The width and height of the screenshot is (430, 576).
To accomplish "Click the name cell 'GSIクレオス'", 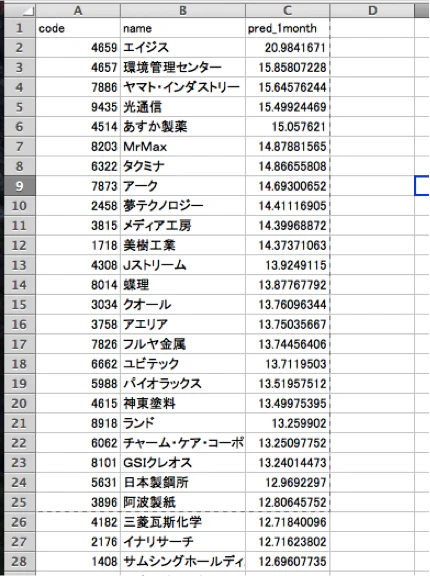I will [183, 462].
